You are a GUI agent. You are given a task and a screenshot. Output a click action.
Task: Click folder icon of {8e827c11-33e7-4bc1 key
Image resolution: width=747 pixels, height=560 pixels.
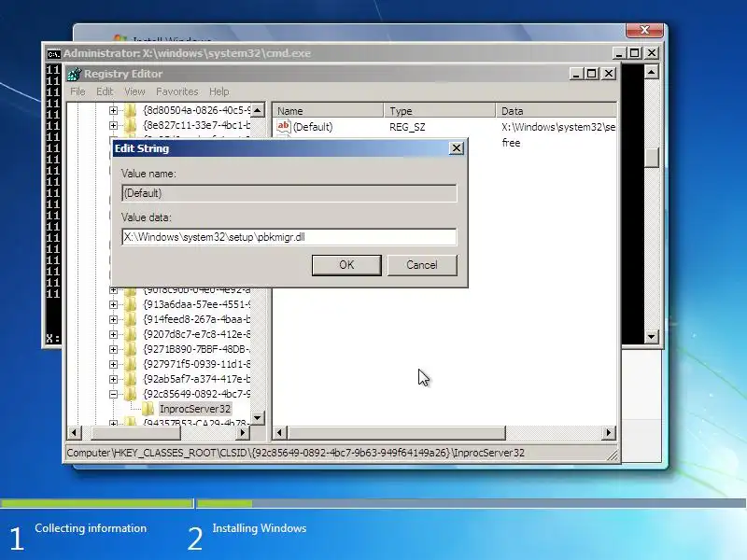131,125
